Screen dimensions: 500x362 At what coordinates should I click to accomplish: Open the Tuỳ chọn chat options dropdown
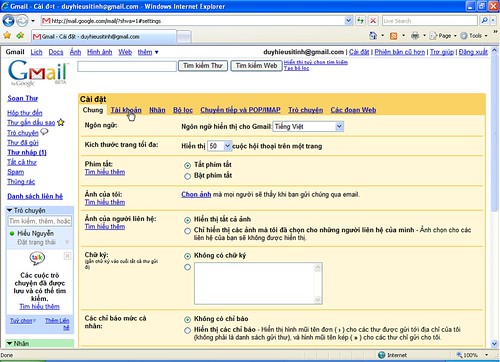pyautogui.click(x=23, y=321)
